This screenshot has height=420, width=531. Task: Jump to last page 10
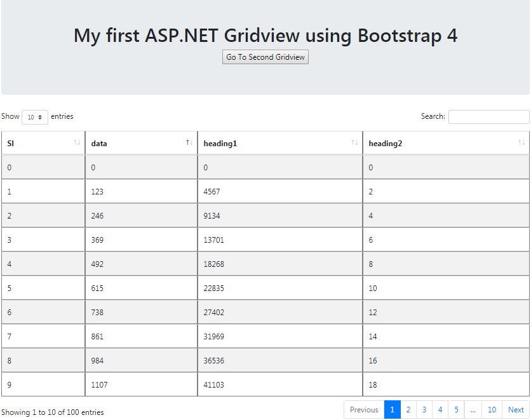point(492,409)
